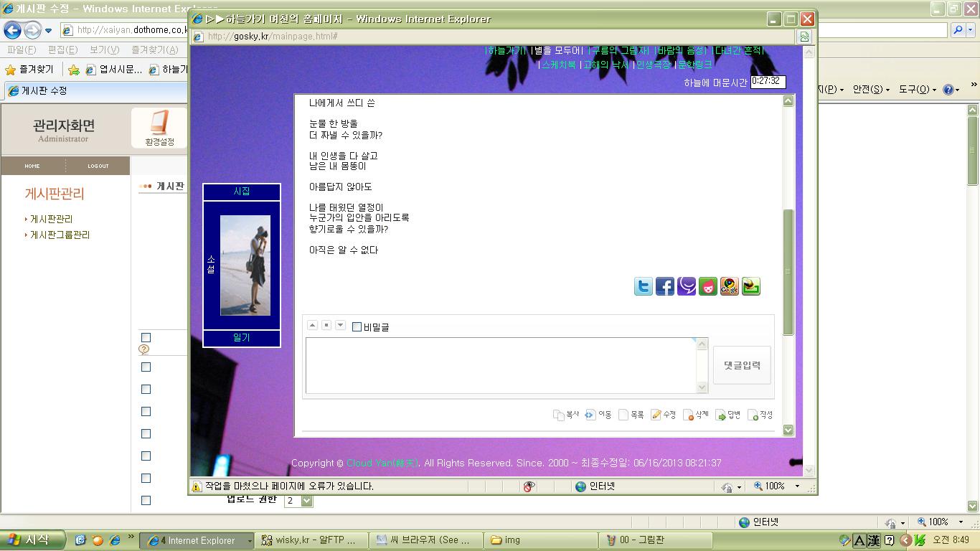Click the yellow-green share icon at row end
This screenshot has width=980, height=551.
click(x=751, y=287)
